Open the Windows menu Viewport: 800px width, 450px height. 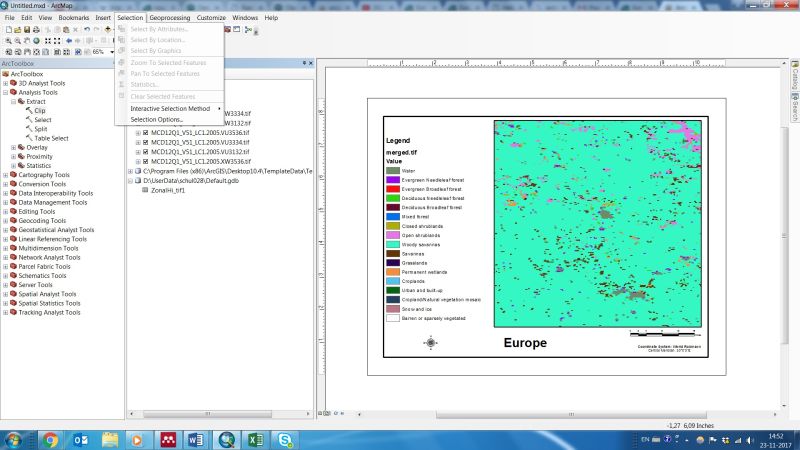click(x=245, y=17)
